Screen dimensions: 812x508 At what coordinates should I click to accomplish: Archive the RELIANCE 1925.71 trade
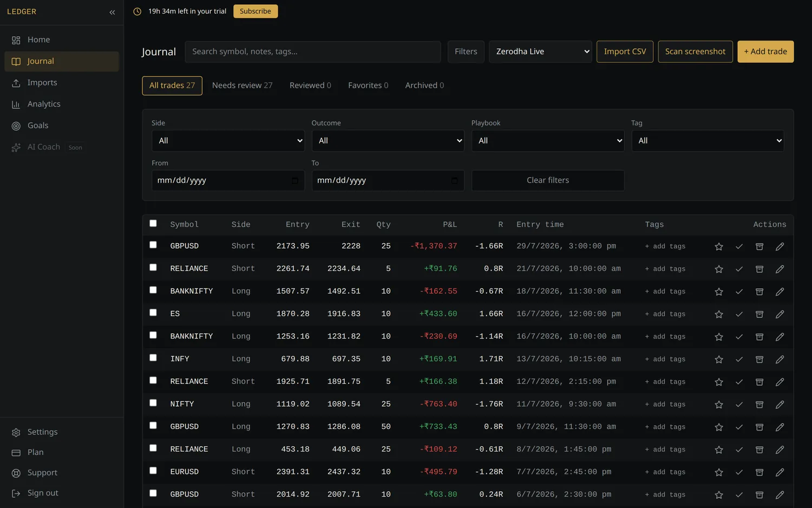[x=759, y=382]
